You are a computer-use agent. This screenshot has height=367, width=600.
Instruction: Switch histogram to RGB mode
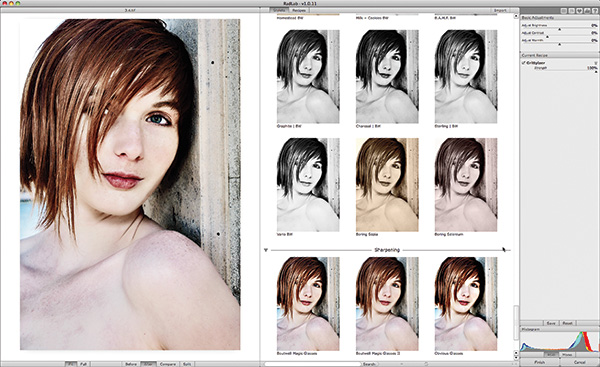[x=551, y=355]
